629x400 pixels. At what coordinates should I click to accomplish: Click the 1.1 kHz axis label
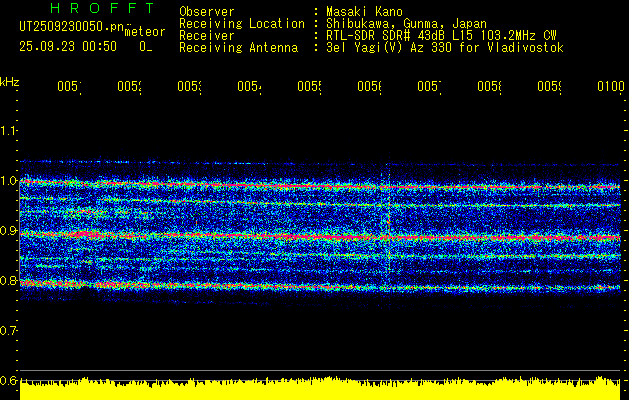click(x=8, y=130)
